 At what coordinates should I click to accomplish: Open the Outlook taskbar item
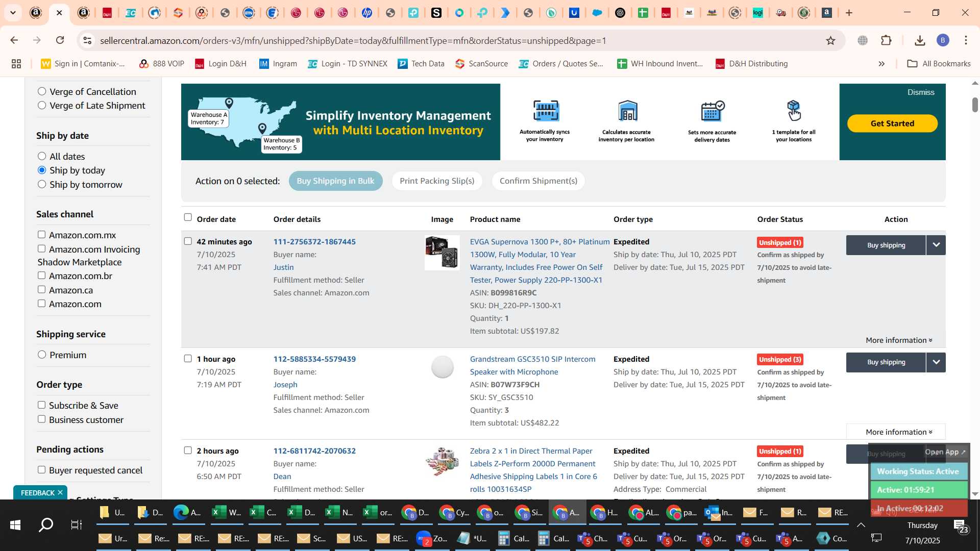coord(719,512)
